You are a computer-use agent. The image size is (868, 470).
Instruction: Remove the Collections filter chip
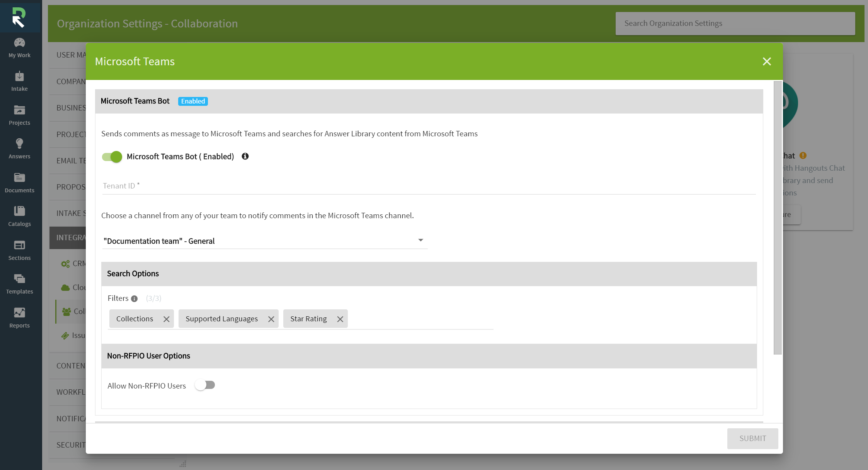tap(166, 319)
